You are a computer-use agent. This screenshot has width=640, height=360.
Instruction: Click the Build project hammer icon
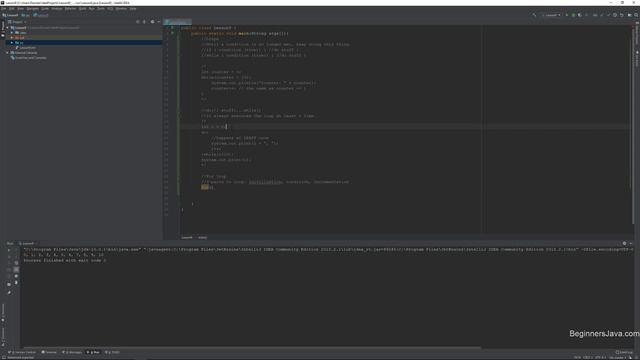[534, 15]
